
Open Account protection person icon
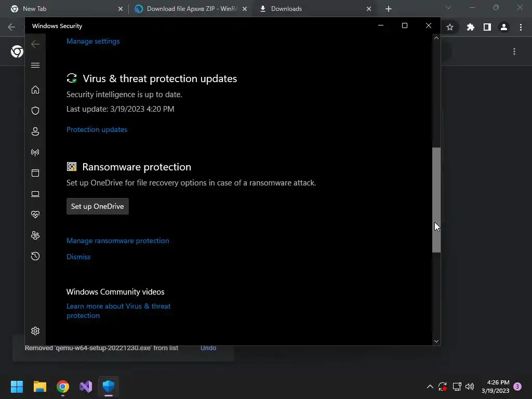(x=35, y=131)
